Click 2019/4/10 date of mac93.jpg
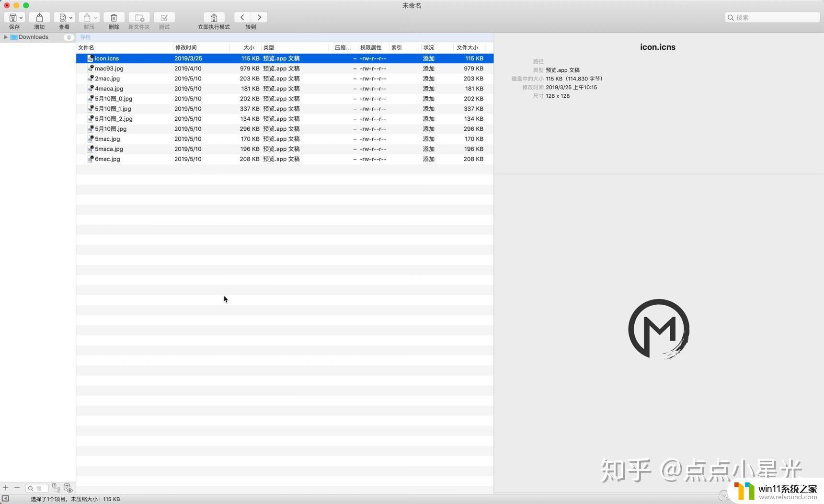This screenshot has width=824, height=504. 188,69
